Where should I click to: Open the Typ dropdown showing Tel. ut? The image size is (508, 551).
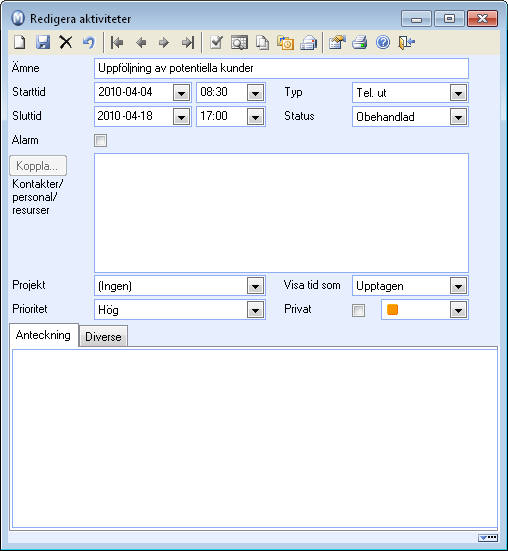(410, 93)
